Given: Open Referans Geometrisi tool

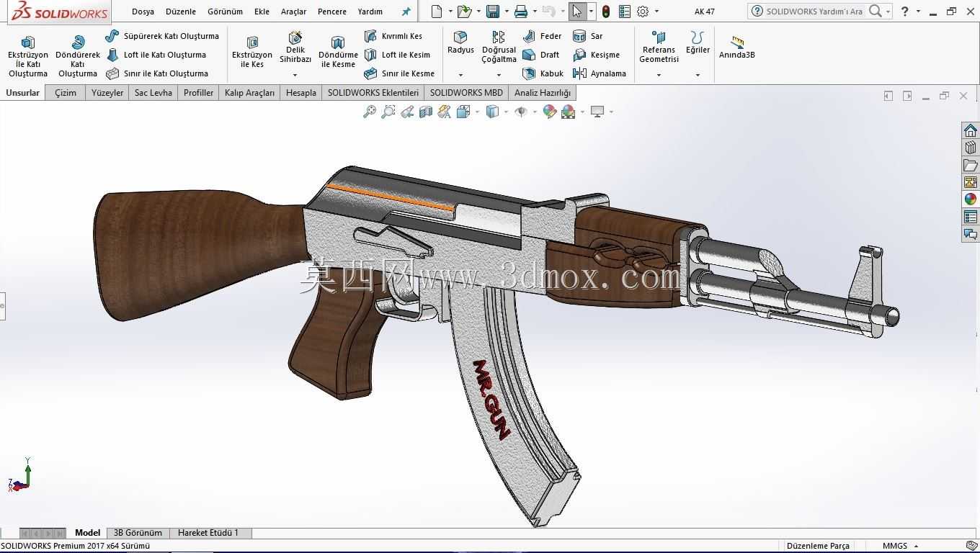Looking at the screenshot, I should point(659,48).
